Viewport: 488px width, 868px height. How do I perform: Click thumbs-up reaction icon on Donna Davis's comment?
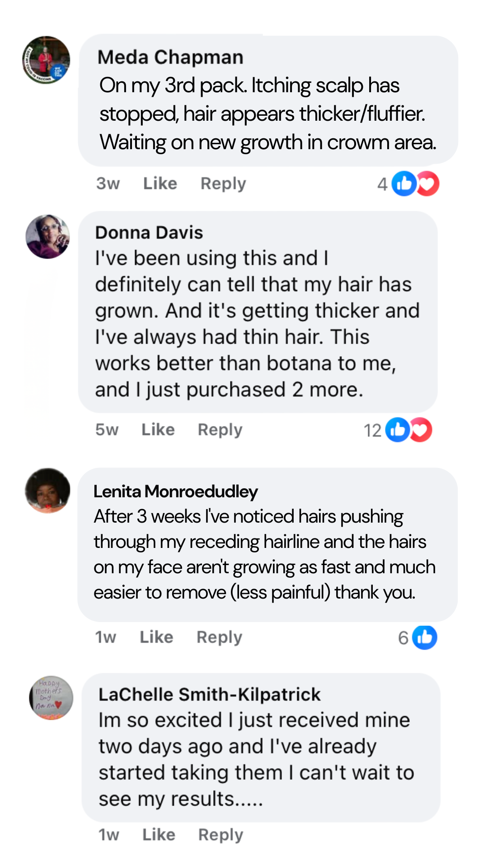[x=397, y=429]
